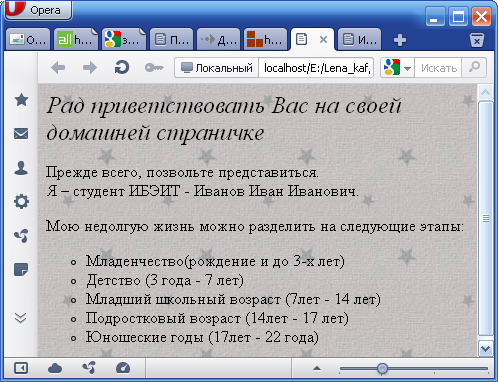Click the vertical scrollbar thumb
Image resolution: width=498 pixels, height=382 pixels.
[x=485, y=218]
